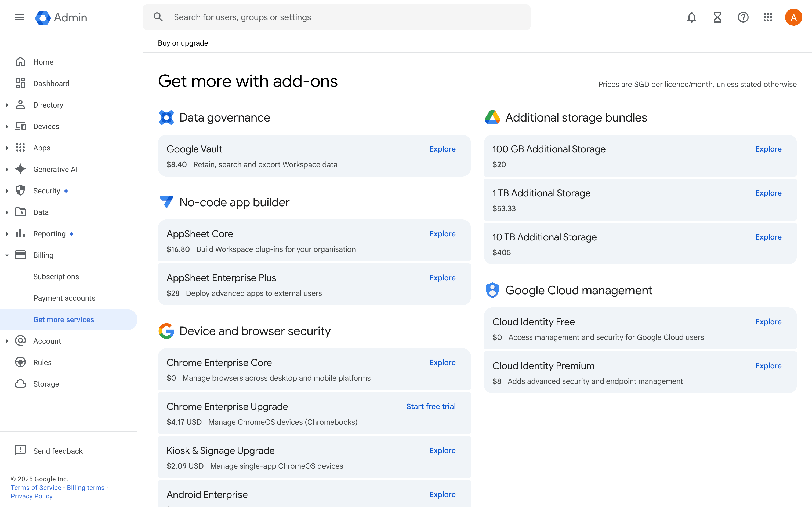Click Explore for Google Vault
Viewport: 812px width, 507px height.
pos(442,149)
